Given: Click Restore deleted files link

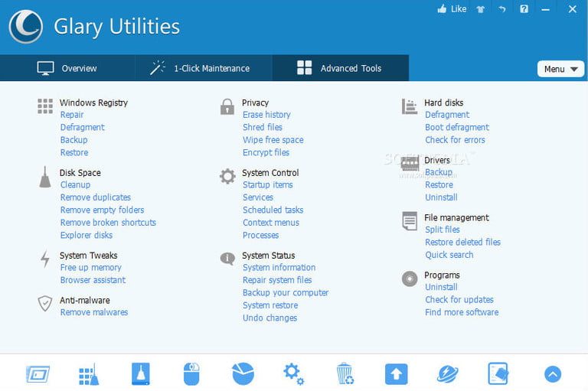Looking at the screenshot, I should [462, 242].
